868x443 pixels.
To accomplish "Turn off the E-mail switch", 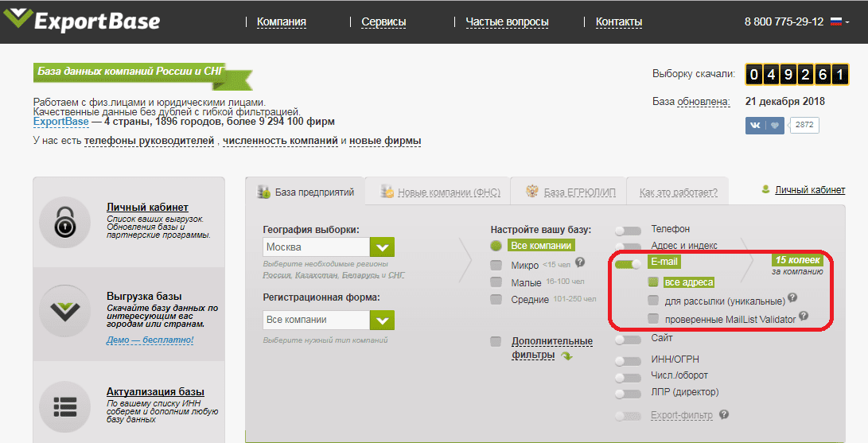I will [x=628, y=264].
